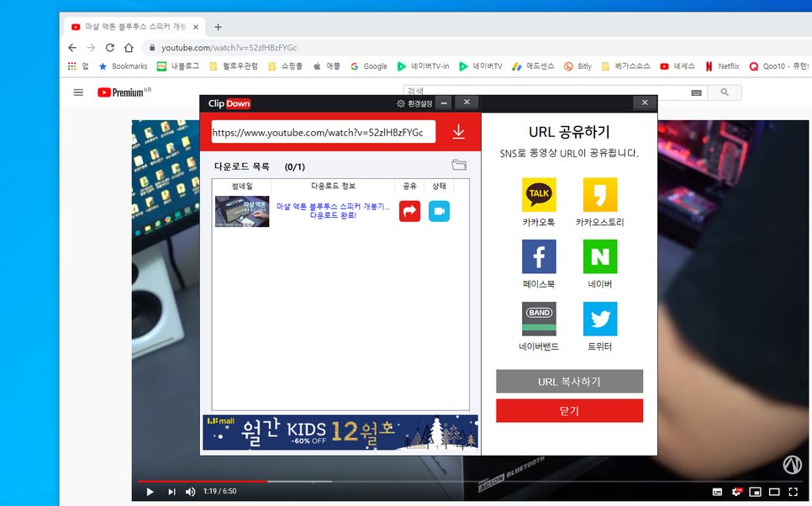The height and width of the screenshot is (506, 812).
Task: Play the YouTube video
Action: pos(150,492)
